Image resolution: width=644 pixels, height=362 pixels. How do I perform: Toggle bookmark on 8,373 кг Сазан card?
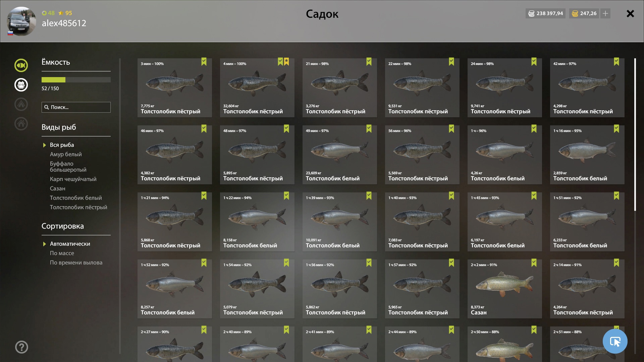pyautogui.click(x=534, y=263)
